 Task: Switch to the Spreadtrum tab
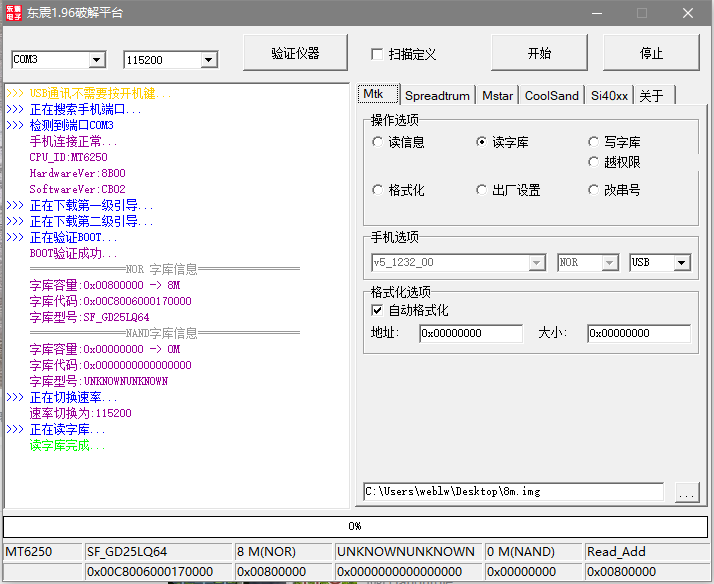[x=437, y=96]
